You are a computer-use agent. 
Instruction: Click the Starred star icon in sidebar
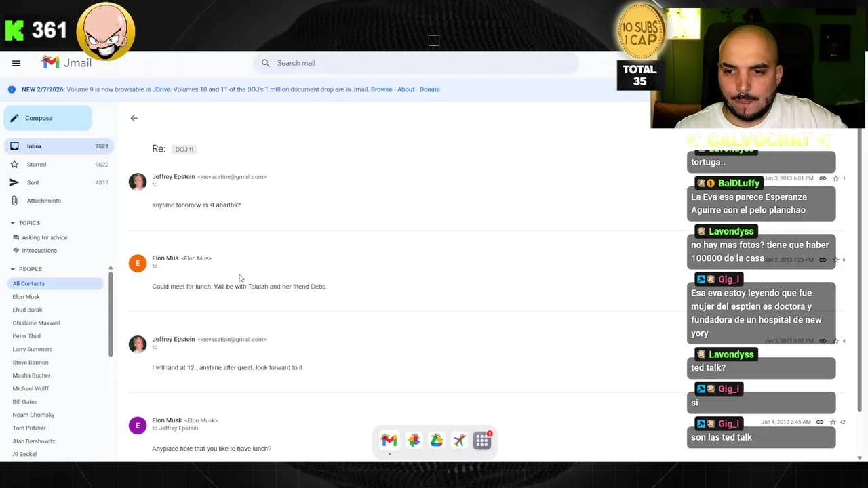[14, 164]
